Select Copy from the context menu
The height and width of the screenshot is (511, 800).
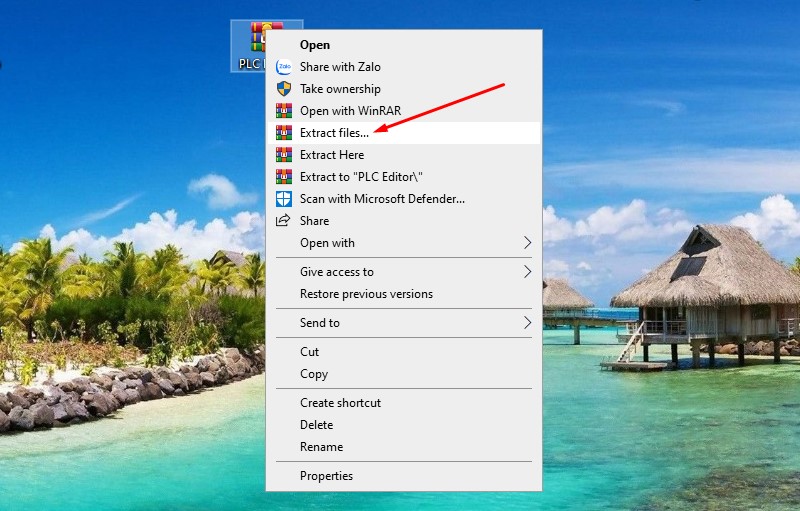(404, 374)
